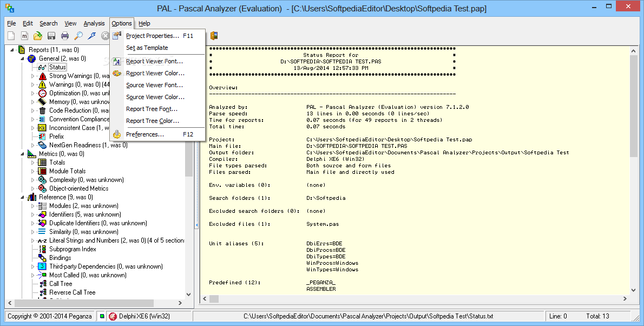644x326 pixels.
Task: Select Source Viewer Color menu entry
Action: click(157, 97)
